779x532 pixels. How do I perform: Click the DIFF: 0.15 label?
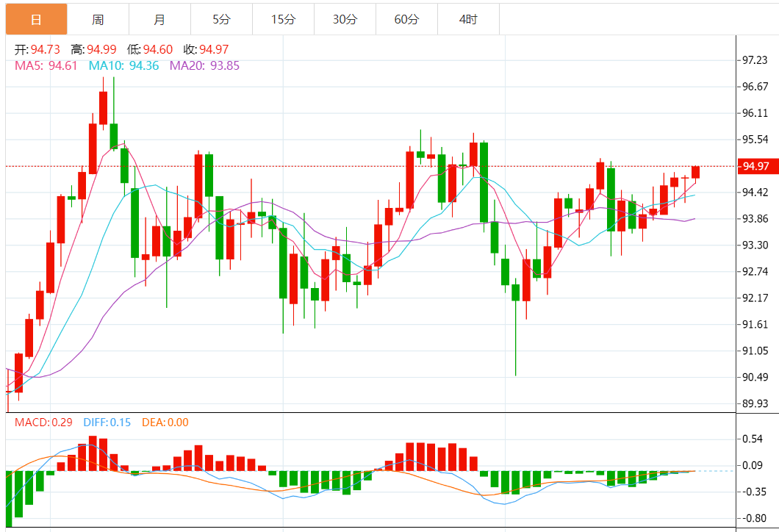(107, 423)
